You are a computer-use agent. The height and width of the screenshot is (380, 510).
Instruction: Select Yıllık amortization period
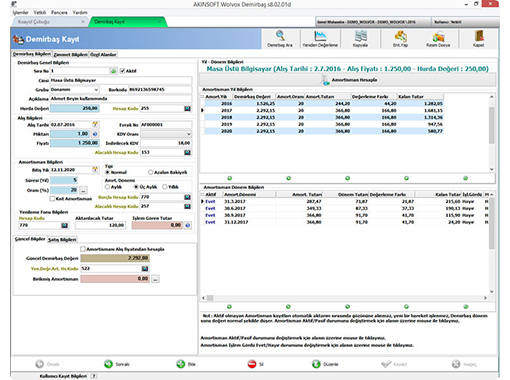point(165,187)
